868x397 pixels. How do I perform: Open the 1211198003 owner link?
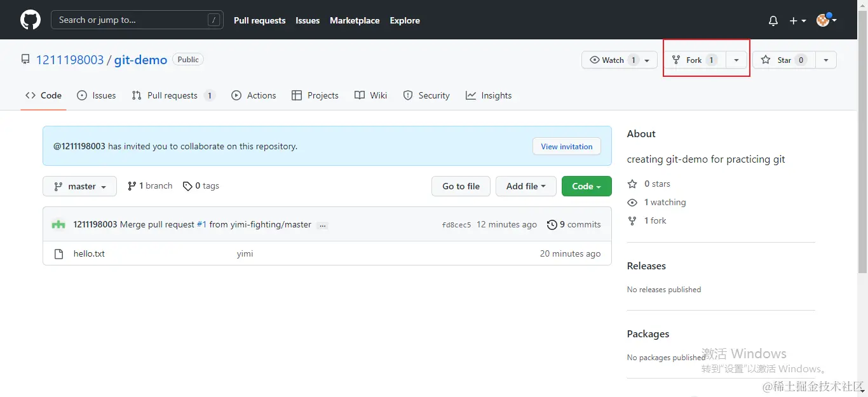[70, 60]
